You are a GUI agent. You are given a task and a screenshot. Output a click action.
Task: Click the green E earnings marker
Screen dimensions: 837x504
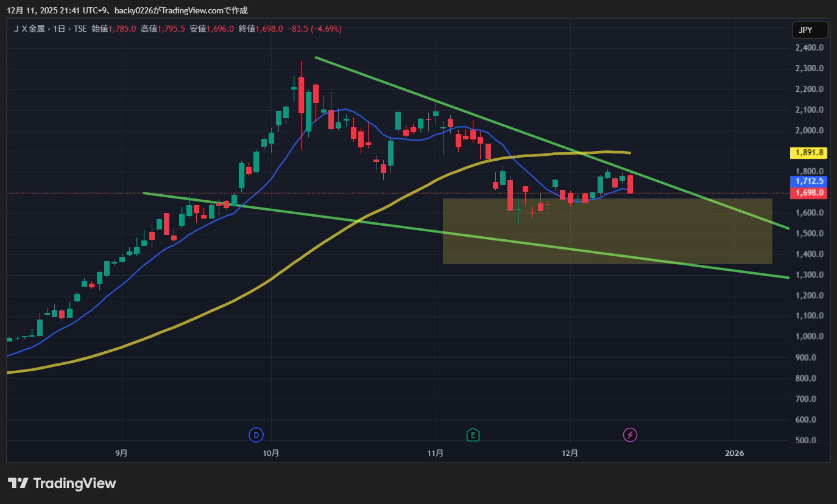pyautogui.click(x=472, y=435)
